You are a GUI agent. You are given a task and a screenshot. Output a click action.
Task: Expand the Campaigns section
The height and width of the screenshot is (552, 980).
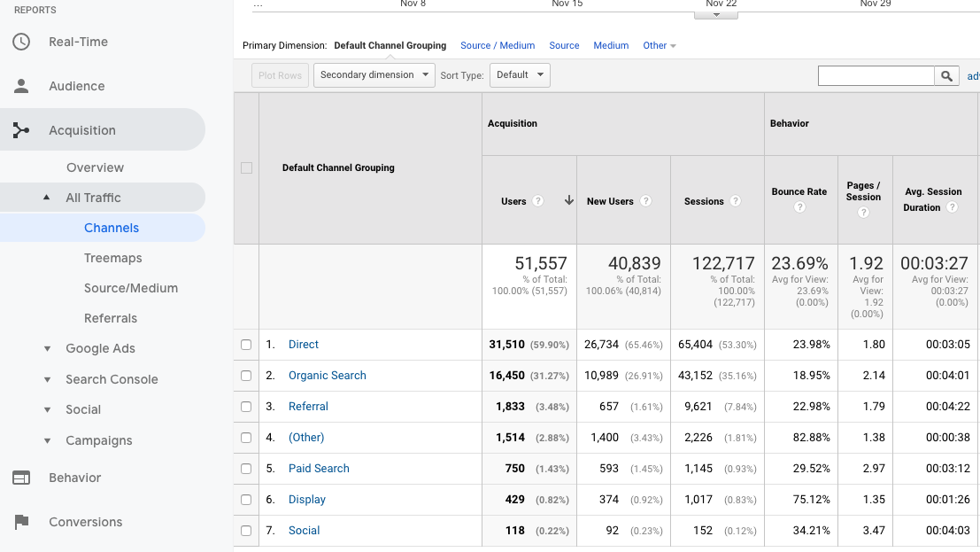tap(47, 440)
